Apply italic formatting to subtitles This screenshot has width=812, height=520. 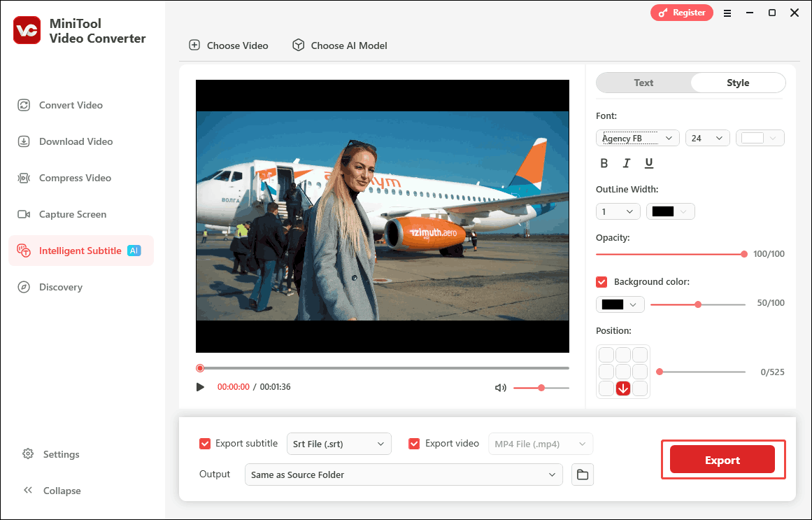pyautogui.click(x=626, y=163)
